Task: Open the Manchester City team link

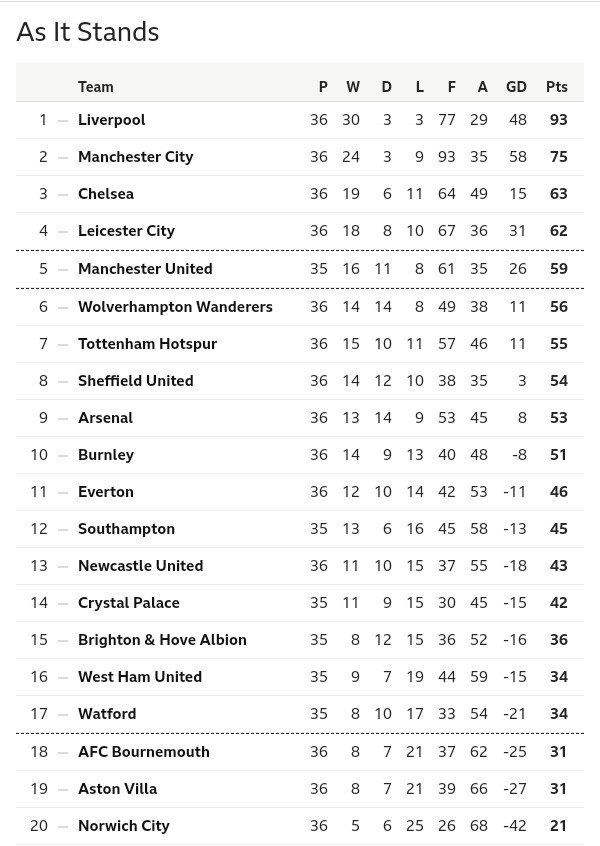Action: 136,157
